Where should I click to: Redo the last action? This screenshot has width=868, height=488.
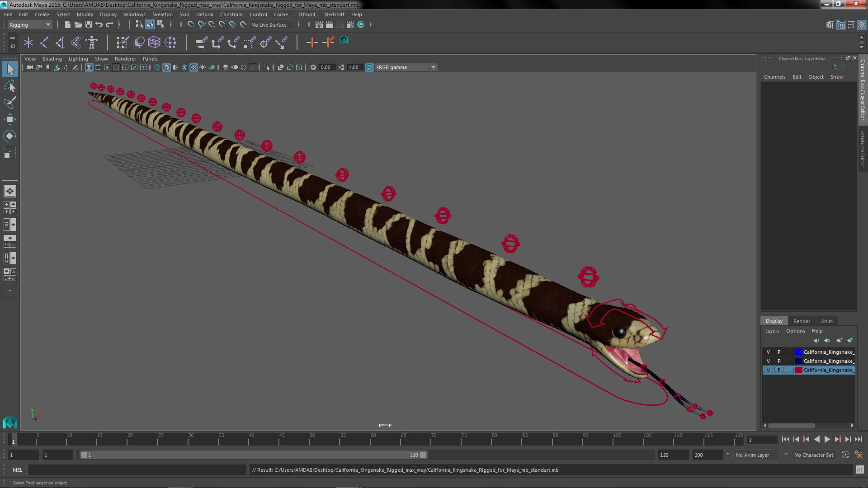click(109, 25)
